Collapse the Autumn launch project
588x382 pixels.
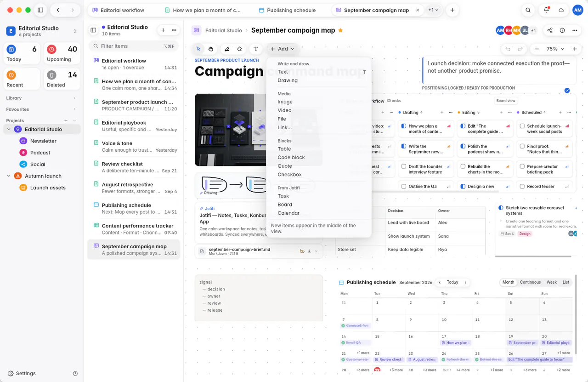(9, 176)
